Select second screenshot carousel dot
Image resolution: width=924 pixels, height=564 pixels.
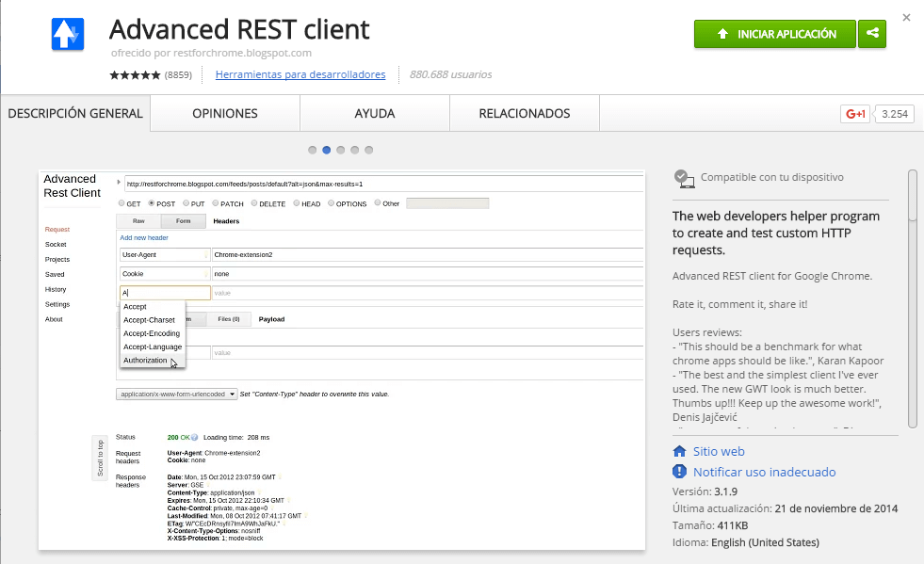pyautogui.click(x=327, y=150)
